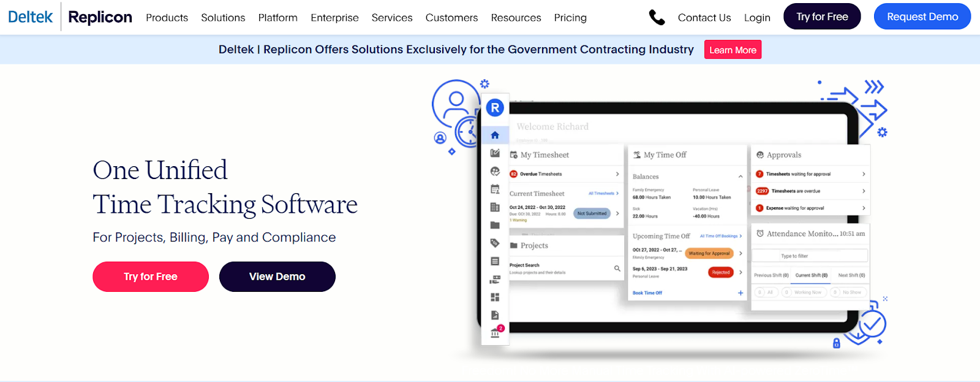Toggle the Working Now filter pill

803,292
